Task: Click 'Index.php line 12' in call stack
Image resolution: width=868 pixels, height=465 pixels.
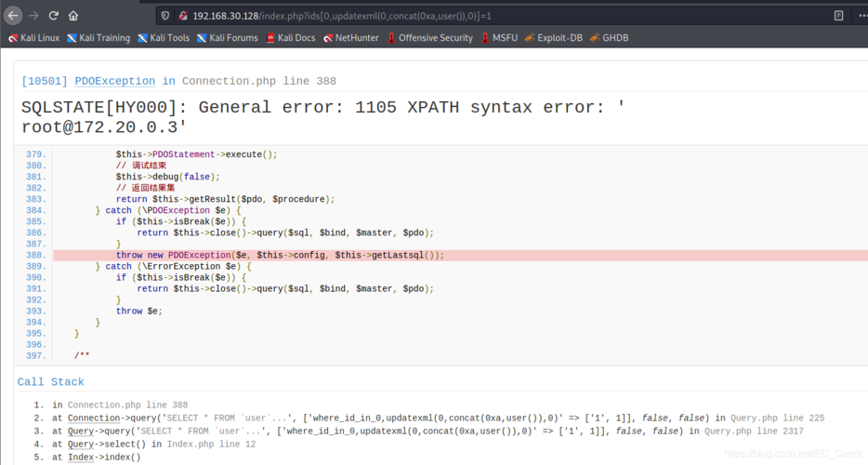Action: [212, 444]
